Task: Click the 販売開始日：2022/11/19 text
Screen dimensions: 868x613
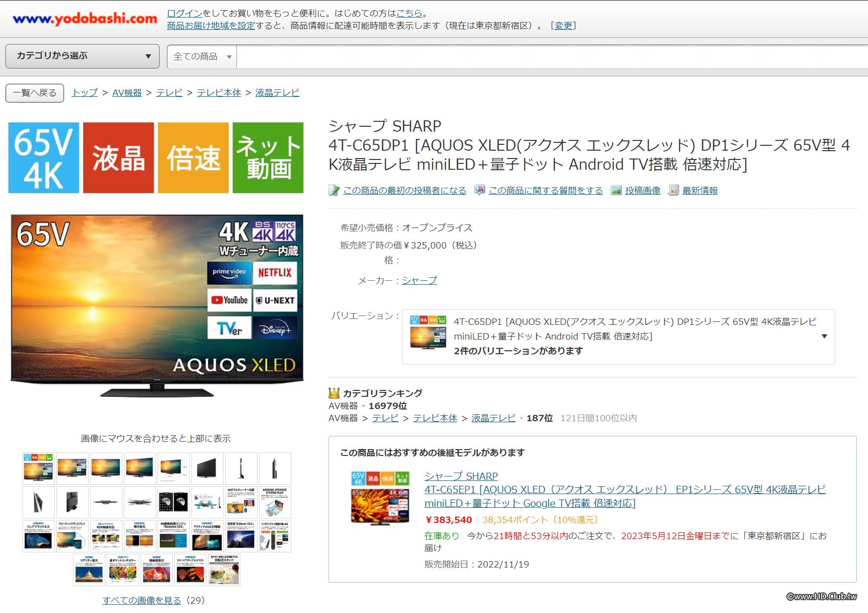Action: (476, 564)
